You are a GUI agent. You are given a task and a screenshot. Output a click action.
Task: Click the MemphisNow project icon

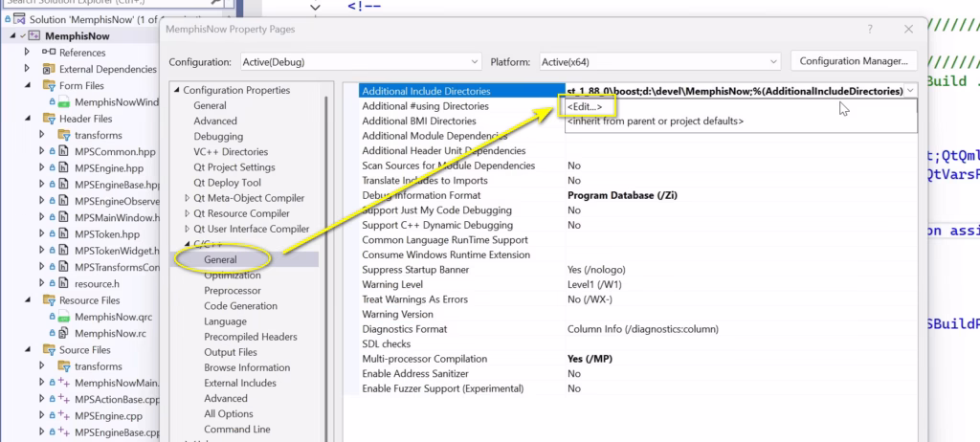tap(35, 36)
